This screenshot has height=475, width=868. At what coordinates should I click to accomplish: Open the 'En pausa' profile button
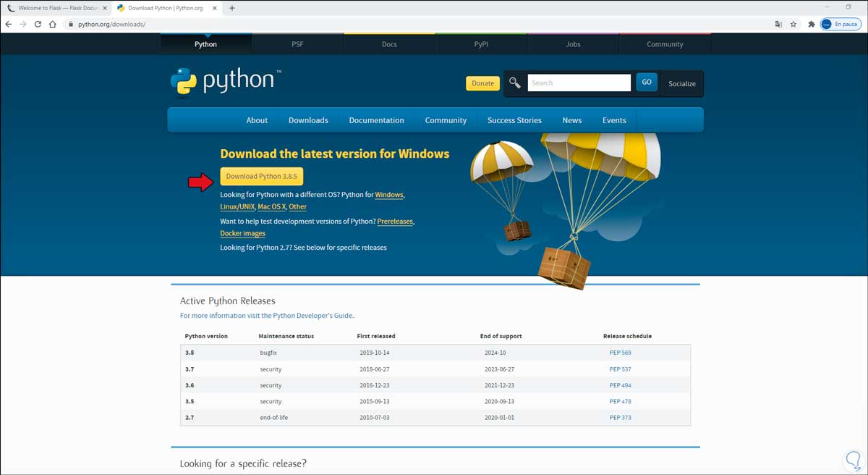click(x=840, y=24)
